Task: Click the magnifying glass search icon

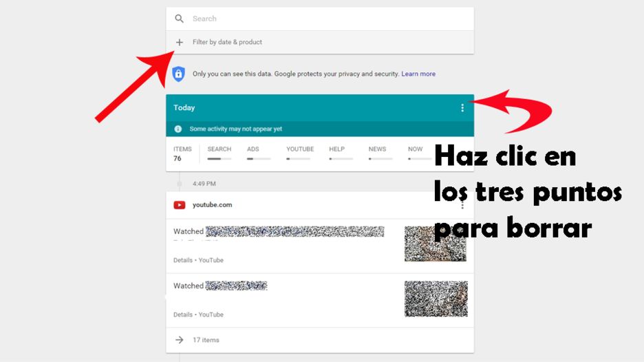Action: [x=180, y=19]
